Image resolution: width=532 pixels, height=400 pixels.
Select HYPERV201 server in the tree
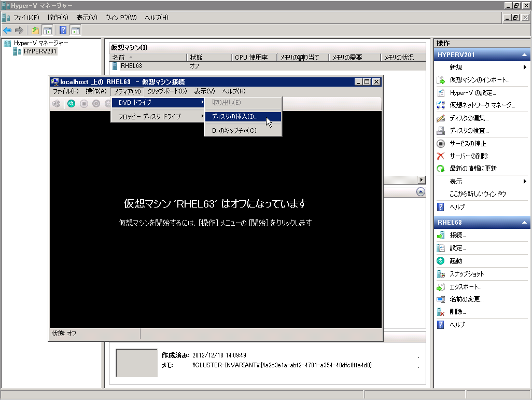pyautogui.click(x=40, y=51)
